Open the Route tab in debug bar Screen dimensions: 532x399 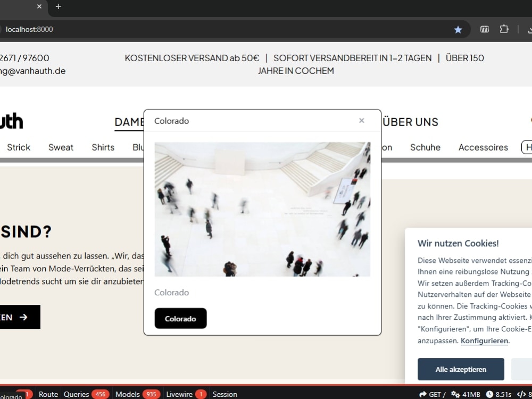[48, 394]
